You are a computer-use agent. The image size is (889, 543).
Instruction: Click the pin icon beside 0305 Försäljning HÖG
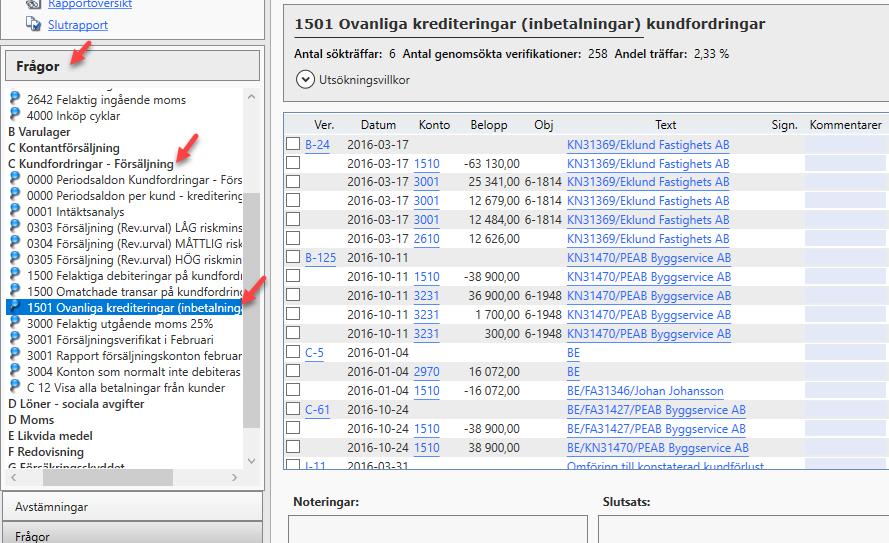pyautogui.click(x=15, y=258)
